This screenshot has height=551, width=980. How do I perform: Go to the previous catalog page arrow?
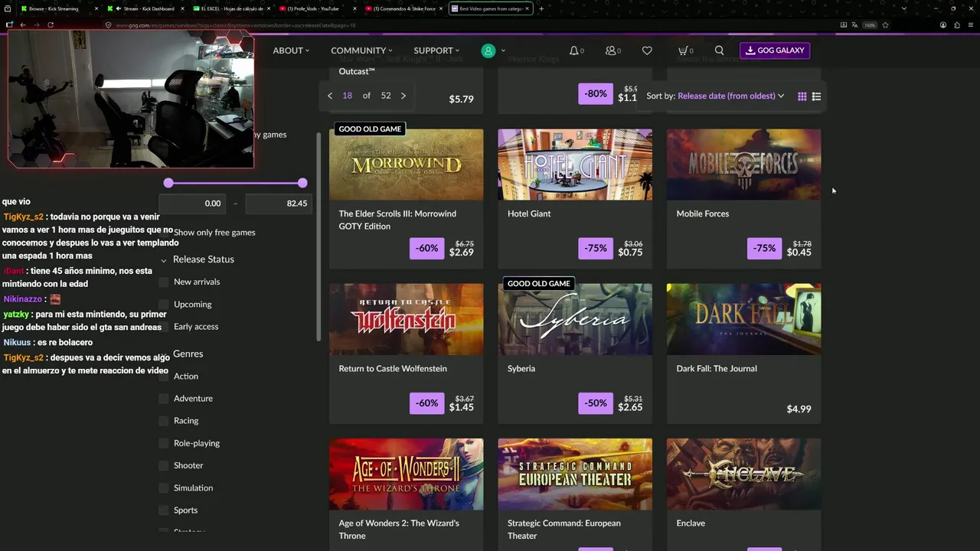[x=330, y=96]
